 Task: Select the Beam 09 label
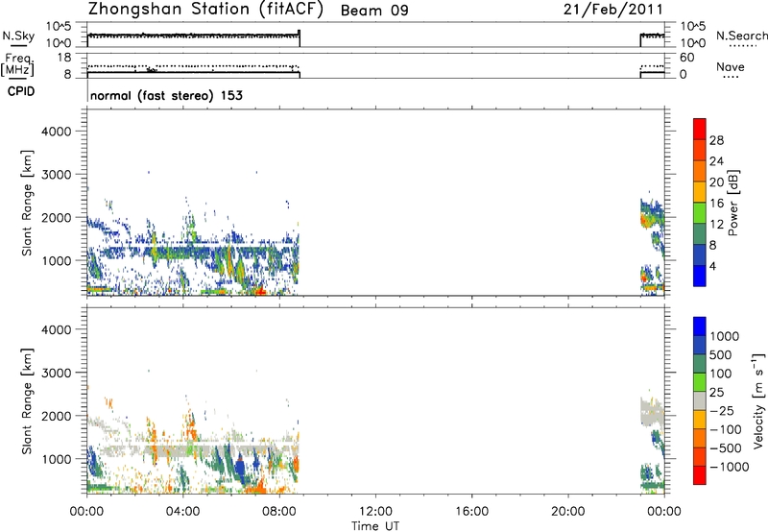coord(374,11)
